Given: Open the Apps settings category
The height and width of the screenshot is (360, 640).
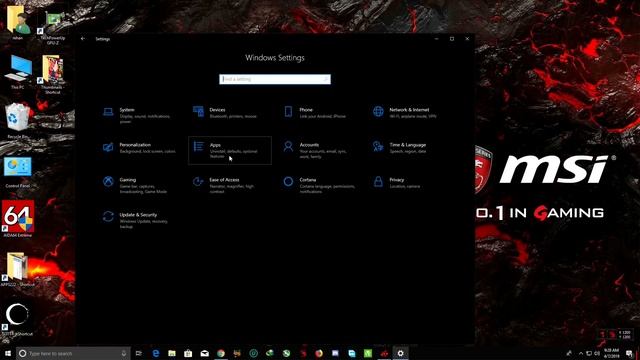Looking at the screenshot, I should coord(230,151).
